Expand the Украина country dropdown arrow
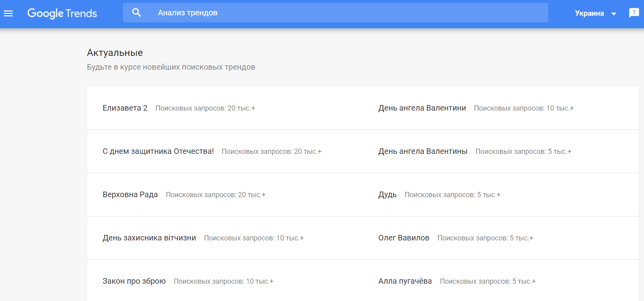 pyautogui.click(x=614, y=14)
